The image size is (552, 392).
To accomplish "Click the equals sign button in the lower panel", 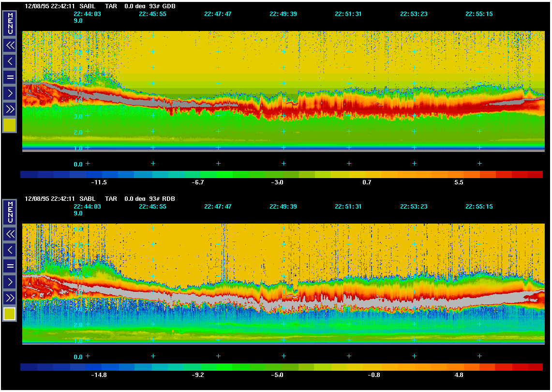I will coord(10,266).
